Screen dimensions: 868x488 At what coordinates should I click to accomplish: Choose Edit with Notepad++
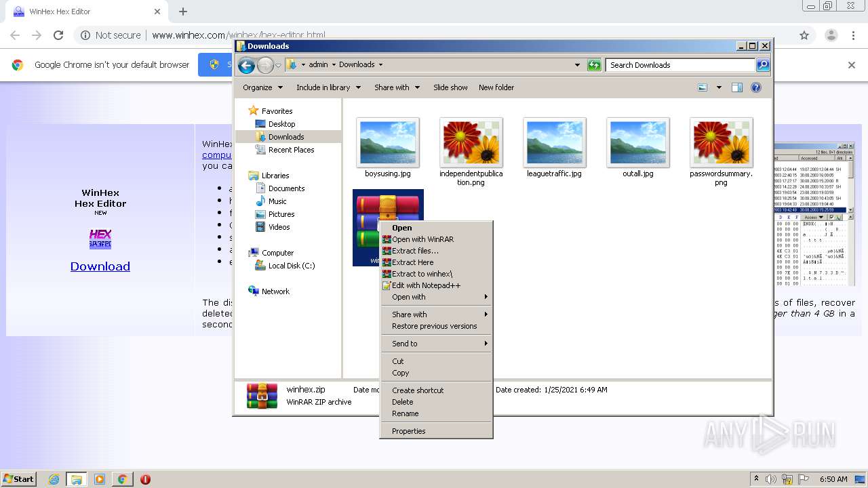click(x=436, y=285)
